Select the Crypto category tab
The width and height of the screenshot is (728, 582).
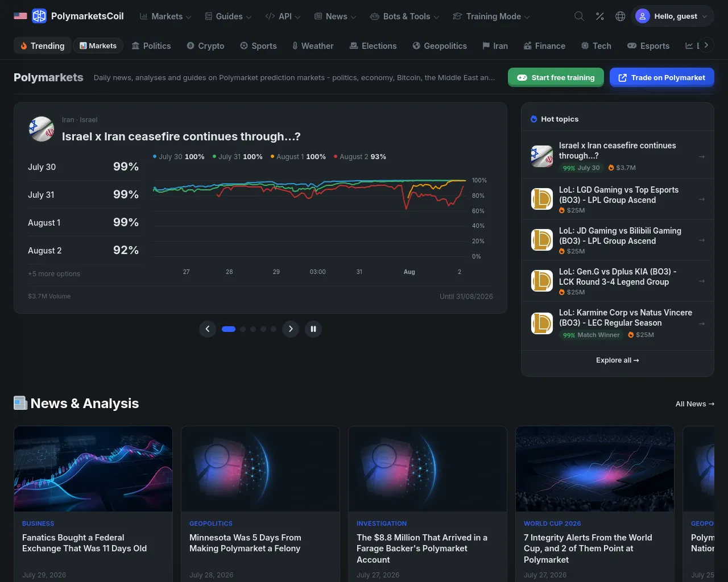[x=205, y=46]
